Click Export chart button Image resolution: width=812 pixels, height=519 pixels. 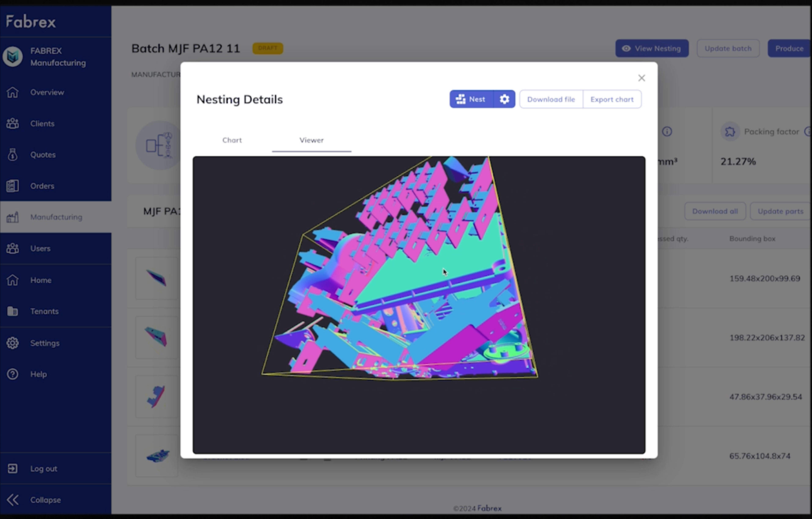click(612, 99)
